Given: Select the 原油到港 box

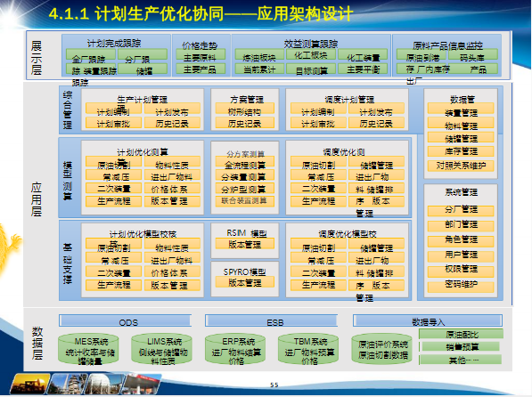Looking at the screenshot, I should (422, 54).
